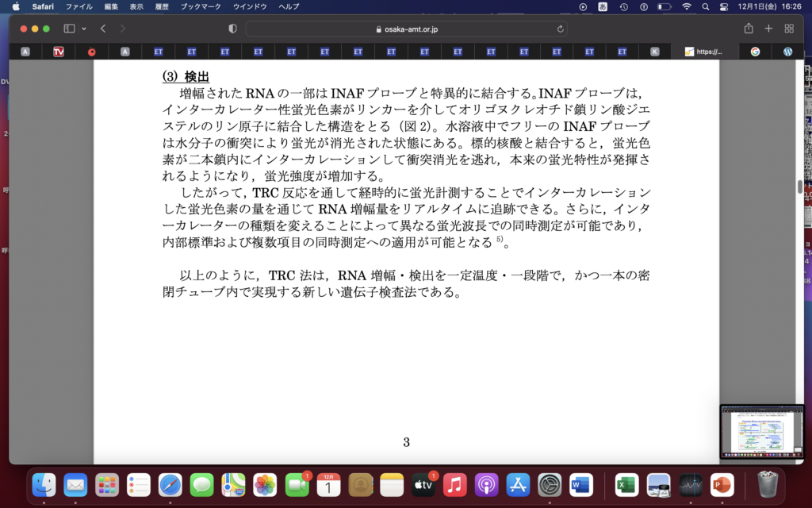Click the osaka-amt.or.jp address bar

(406, 29)
